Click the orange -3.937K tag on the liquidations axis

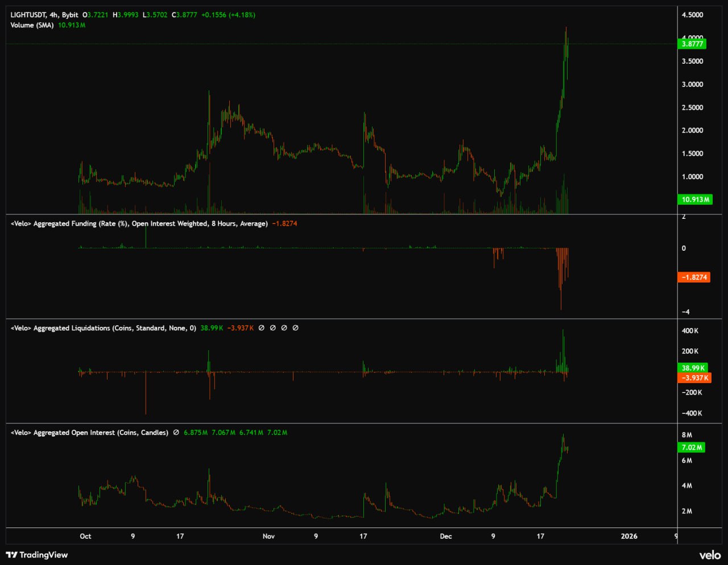(694, 378)
